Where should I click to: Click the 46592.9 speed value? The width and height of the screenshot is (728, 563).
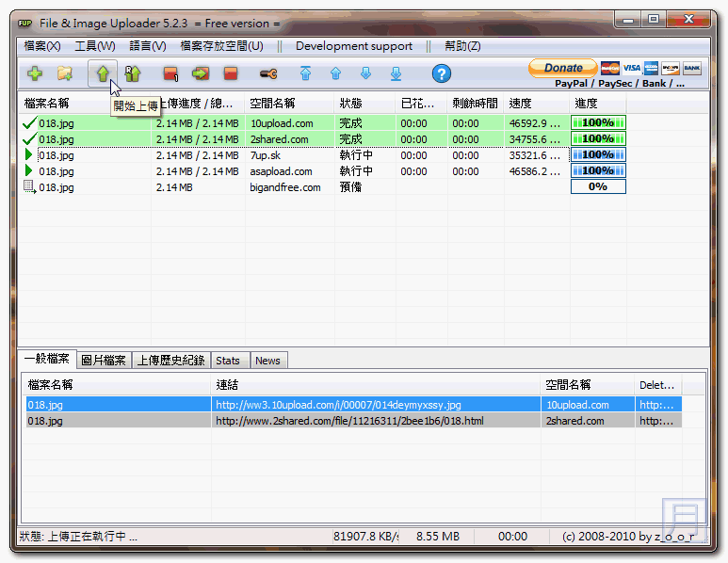(x=534, y=123)
